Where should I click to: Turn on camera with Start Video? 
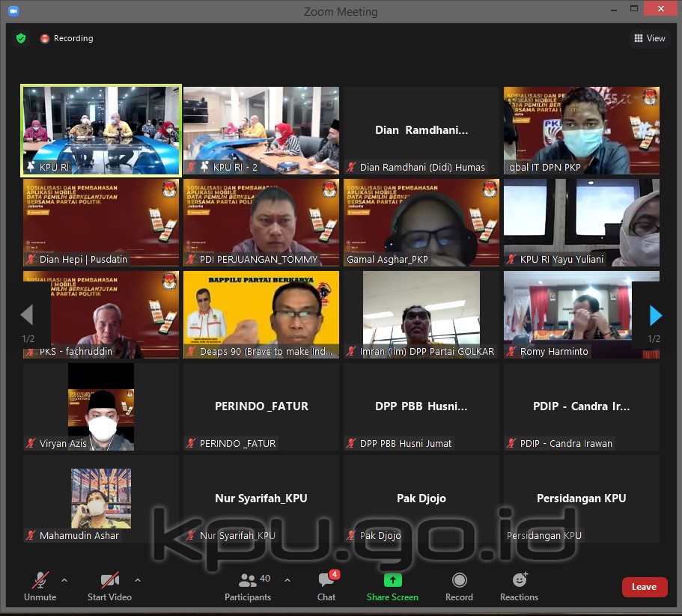(109, 586)
